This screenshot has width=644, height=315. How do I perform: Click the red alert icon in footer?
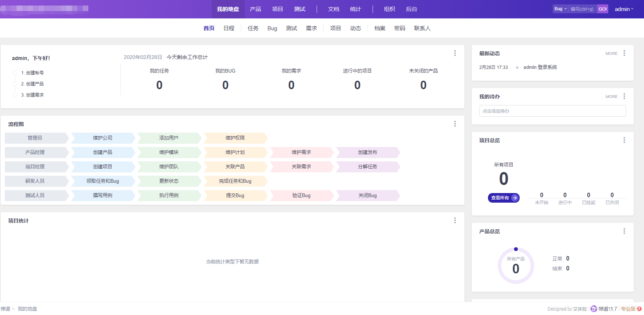coord(639,309)
